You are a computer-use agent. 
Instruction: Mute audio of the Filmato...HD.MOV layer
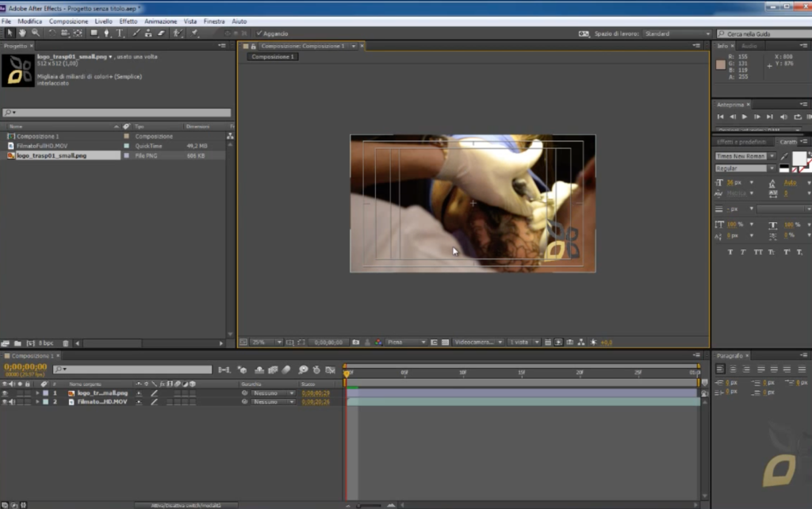pyautogui.click(x=11, y=402)
